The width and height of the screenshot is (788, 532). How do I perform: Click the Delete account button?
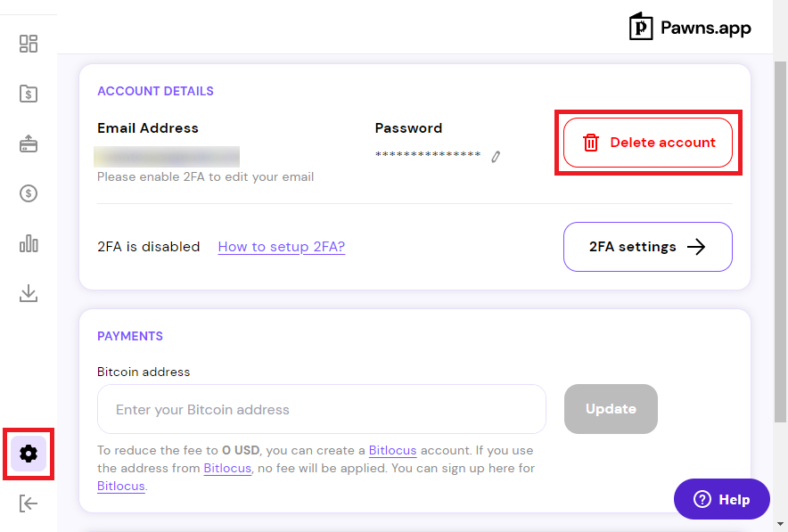click(648, 143)
